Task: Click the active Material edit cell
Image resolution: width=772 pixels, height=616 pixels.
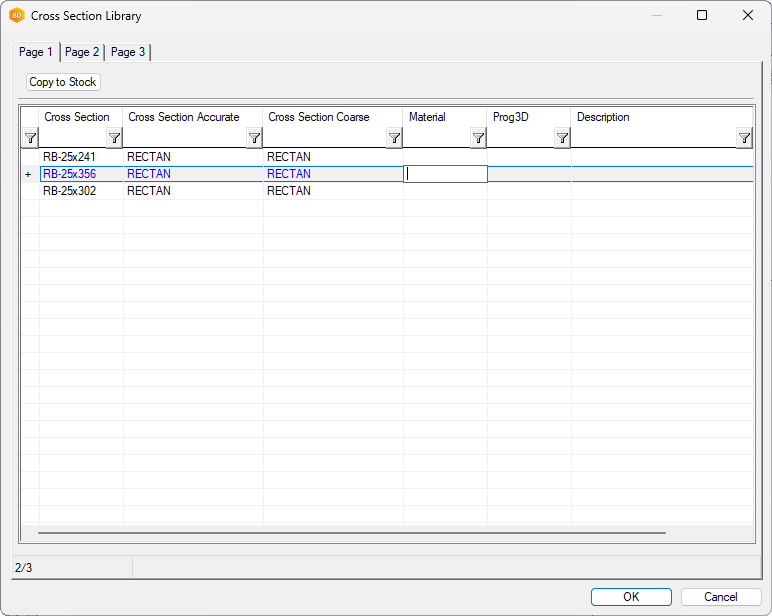Action: click(445, 174)
